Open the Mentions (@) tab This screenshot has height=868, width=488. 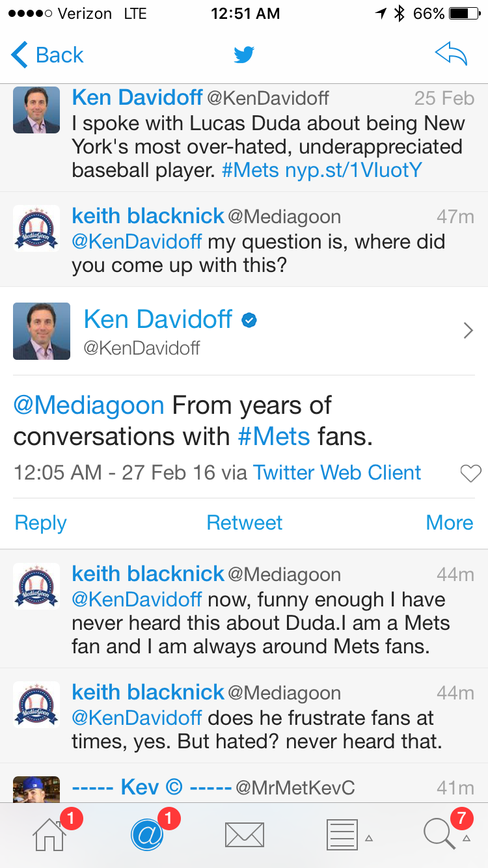147,834
